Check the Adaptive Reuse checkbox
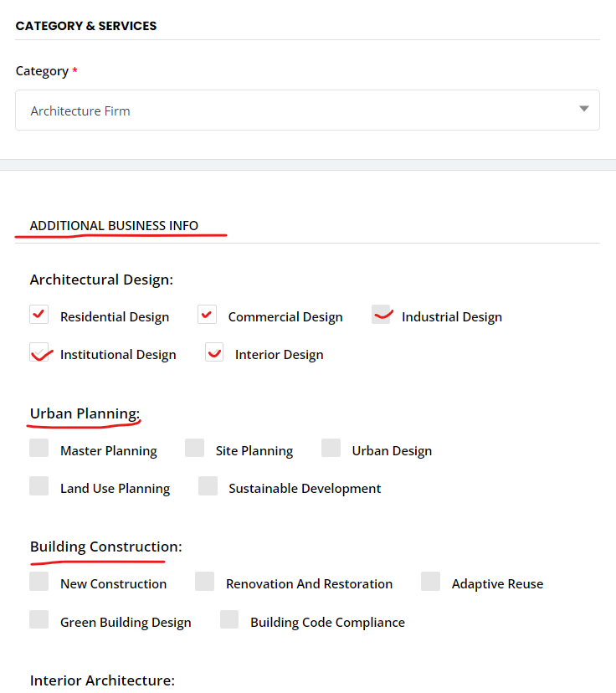The height and width of the screenshot is (693, 616). point(430,582)
